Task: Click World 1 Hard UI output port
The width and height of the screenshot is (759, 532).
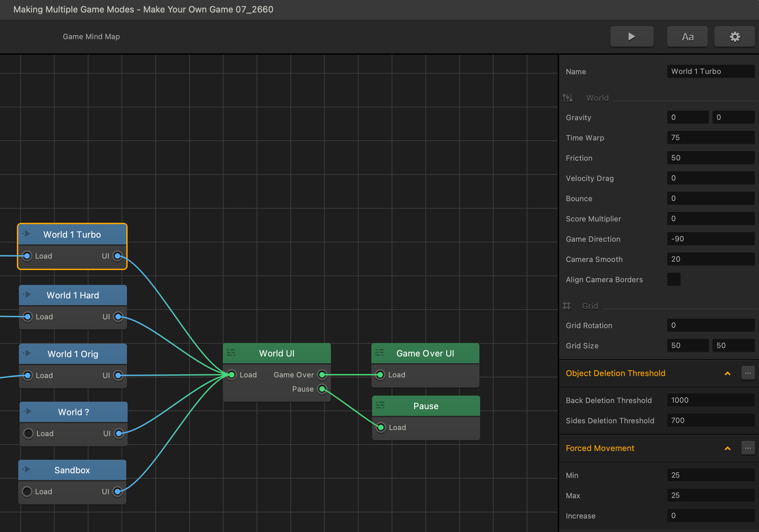Action: pyautogui.click(x=118, y=317)
